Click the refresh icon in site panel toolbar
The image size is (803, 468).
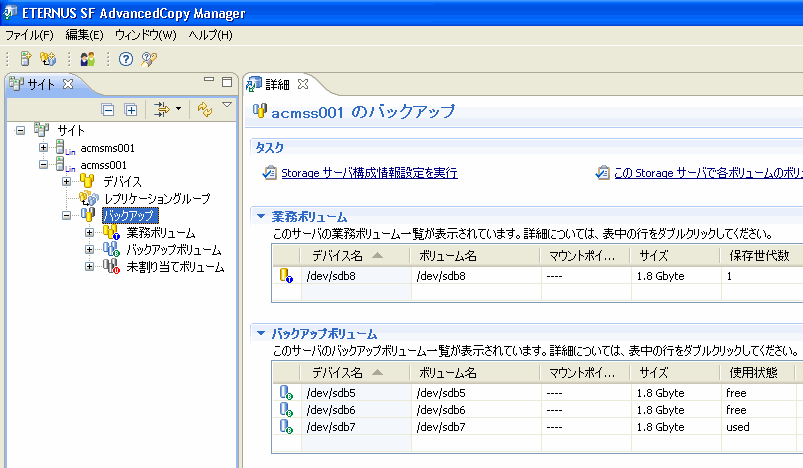(204, 109)
